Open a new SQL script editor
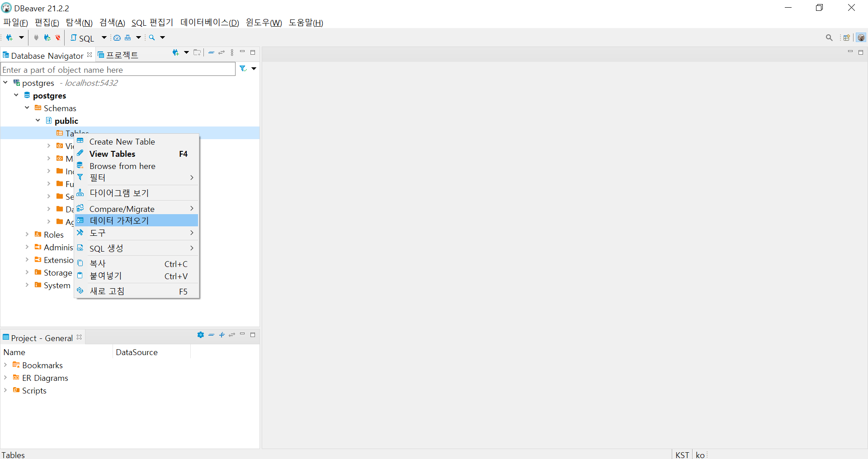 82,38
